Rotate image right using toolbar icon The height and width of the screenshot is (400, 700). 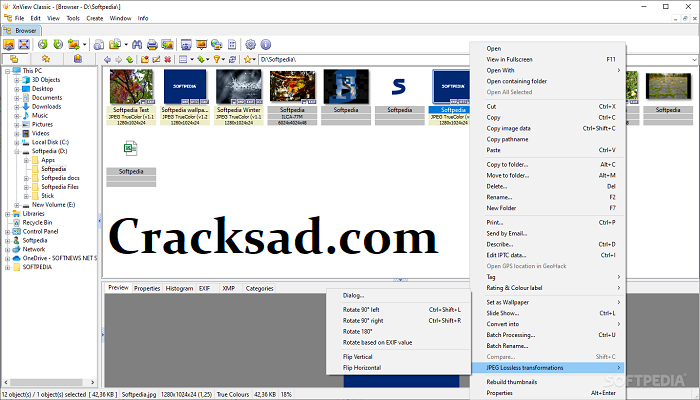58,44
